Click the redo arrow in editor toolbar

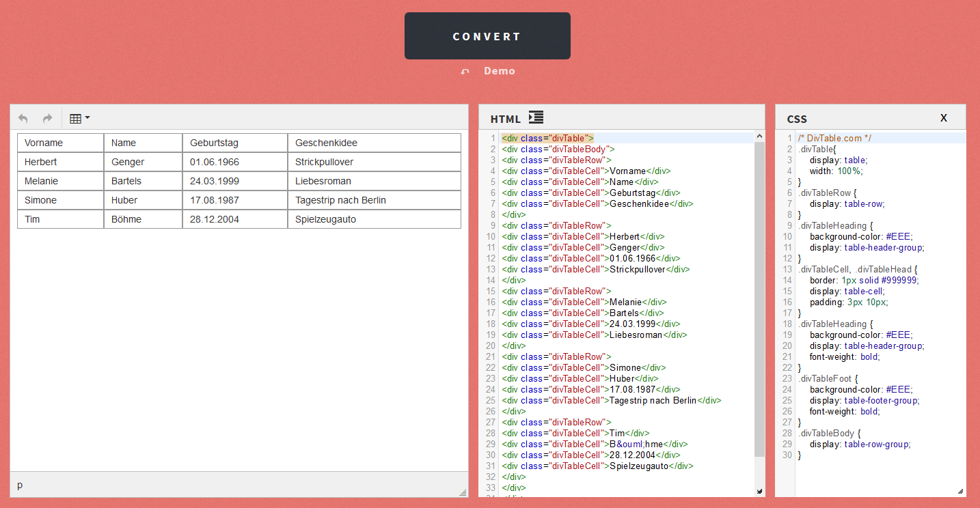click(47, 118)
